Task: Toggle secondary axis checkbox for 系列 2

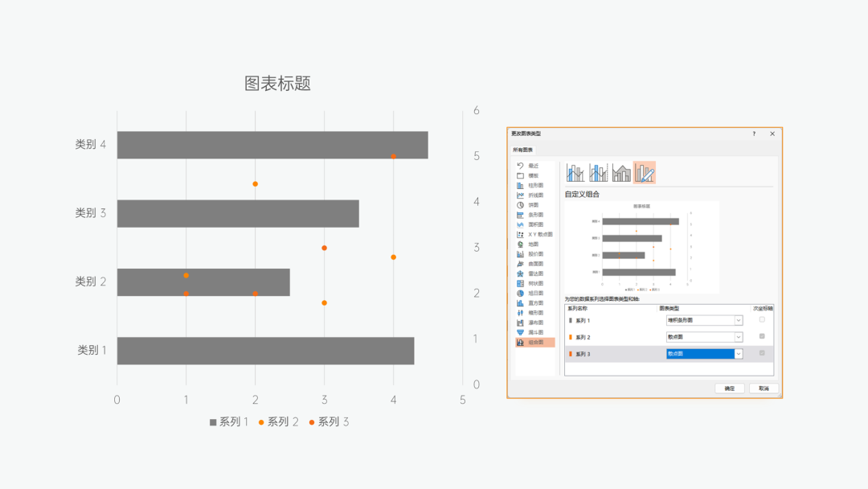Action: (x=762, y=337)
